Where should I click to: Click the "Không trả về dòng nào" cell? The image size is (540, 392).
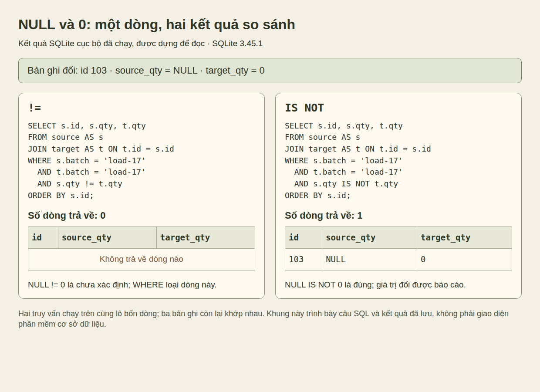coord(142,259)
